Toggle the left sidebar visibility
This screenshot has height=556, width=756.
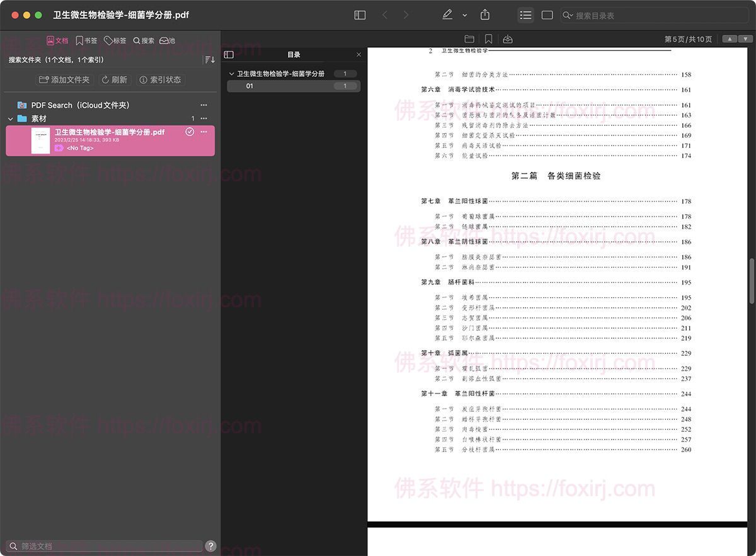360,14
